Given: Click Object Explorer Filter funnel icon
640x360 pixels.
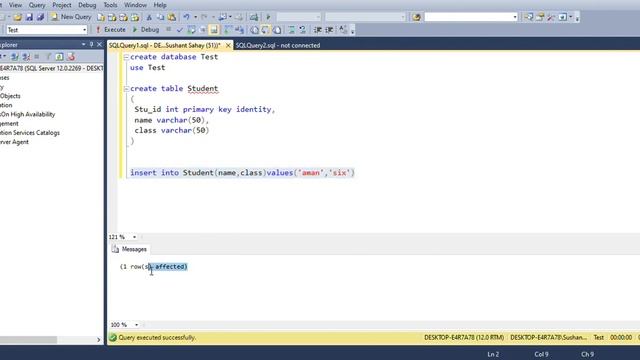Looking at the screenshot, I should point(48,56).
